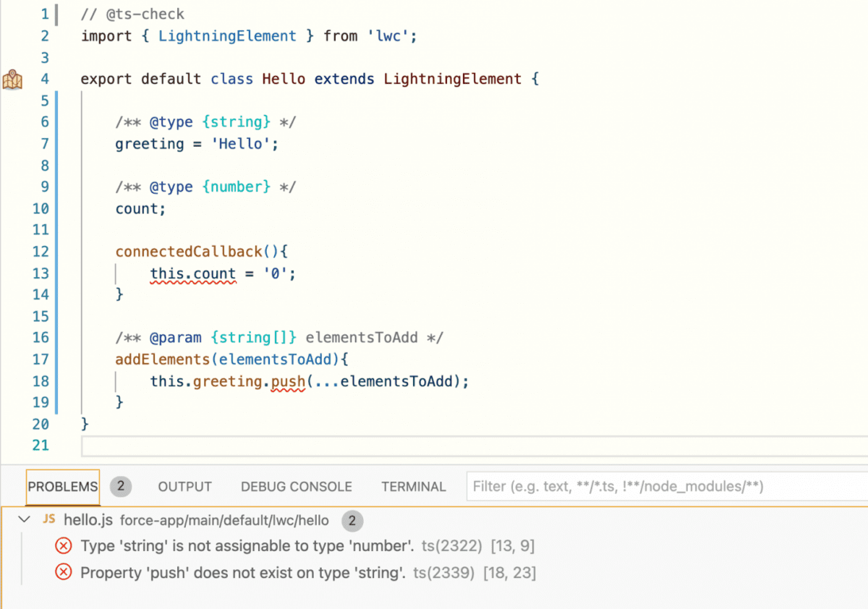Click the ...elementsToAdd argument on line 18
The width and height of the screenshot is (868, 609).
(385, 381)
